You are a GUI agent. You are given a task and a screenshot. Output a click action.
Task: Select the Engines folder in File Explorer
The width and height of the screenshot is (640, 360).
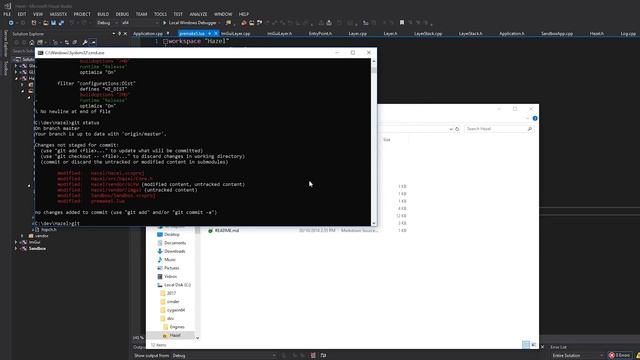point(177,327)
